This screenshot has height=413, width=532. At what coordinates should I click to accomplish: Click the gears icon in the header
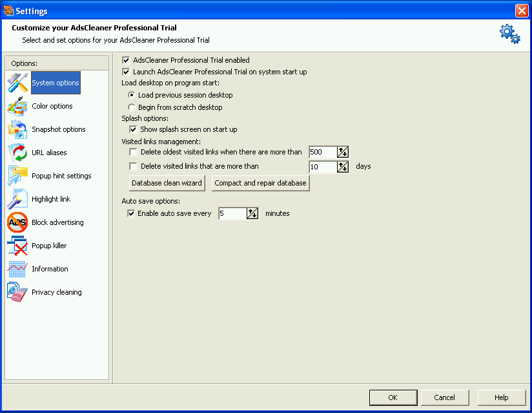pos(510,34)
